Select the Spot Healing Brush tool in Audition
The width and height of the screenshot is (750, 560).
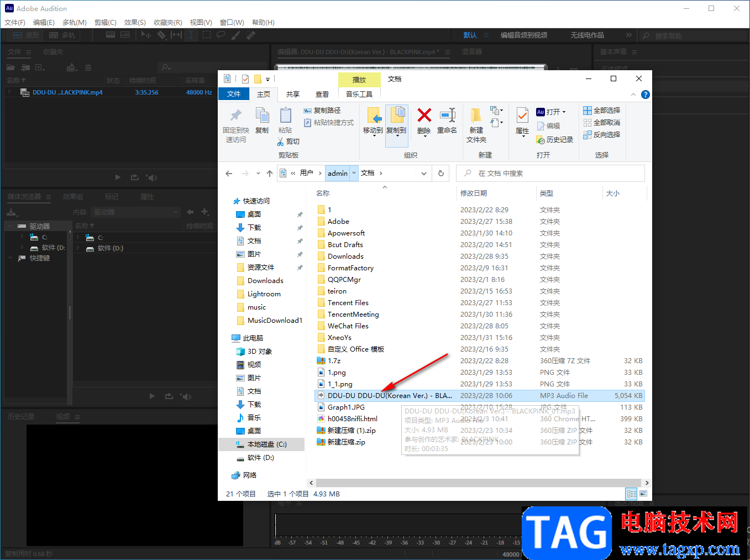point(251,35)
